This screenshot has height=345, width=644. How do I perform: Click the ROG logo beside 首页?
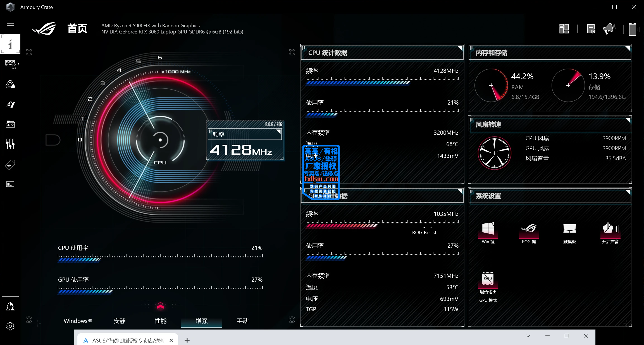click(x=44, y=29)
